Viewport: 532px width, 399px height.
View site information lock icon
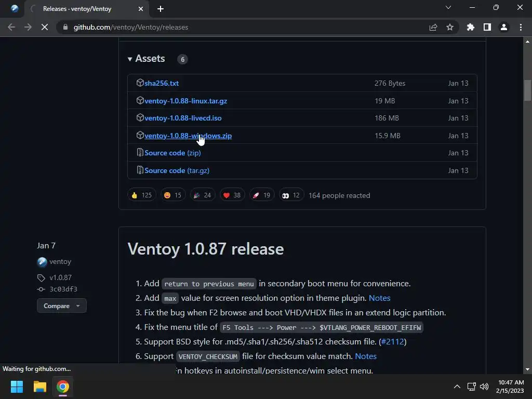pyautogui.click(x=65, y=27)
